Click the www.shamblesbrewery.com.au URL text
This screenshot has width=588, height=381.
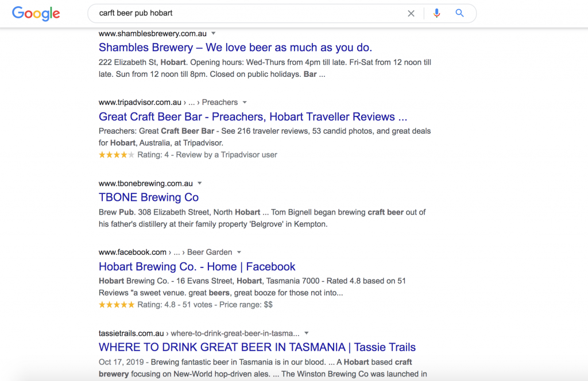click(153, 34)
